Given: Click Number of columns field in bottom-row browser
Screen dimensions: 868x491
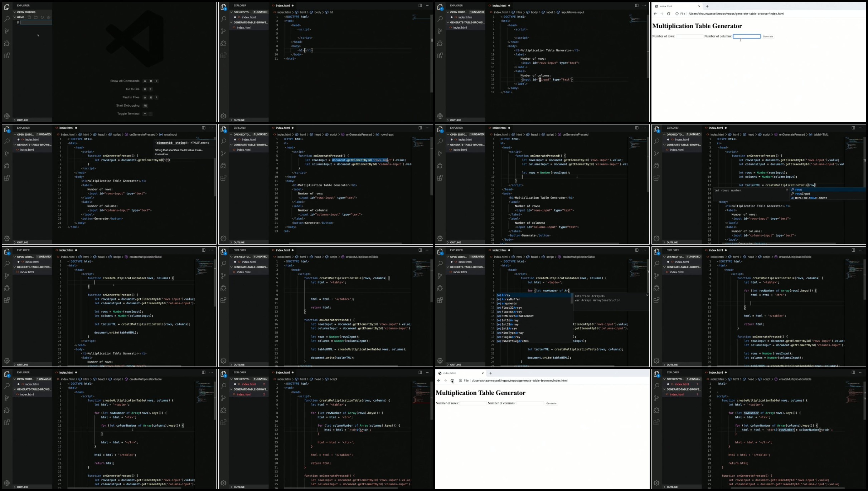Looking at the screenshot, I should (530, 403).
